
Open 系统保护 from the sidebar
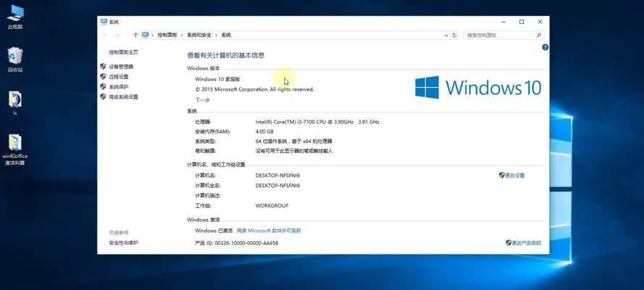(119, 87)
